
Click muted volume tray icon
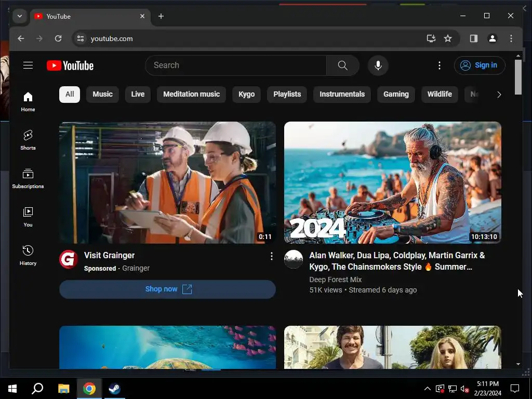tap(464, 389)
